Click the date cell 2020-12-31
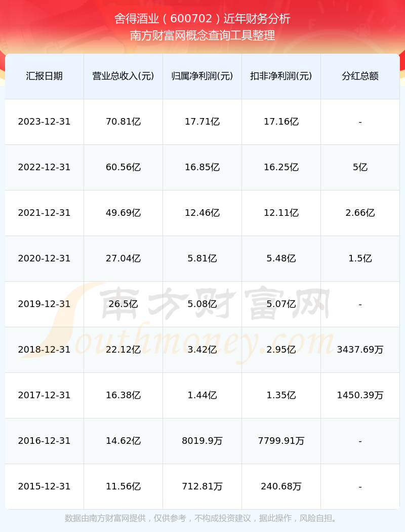 point(44,258)
